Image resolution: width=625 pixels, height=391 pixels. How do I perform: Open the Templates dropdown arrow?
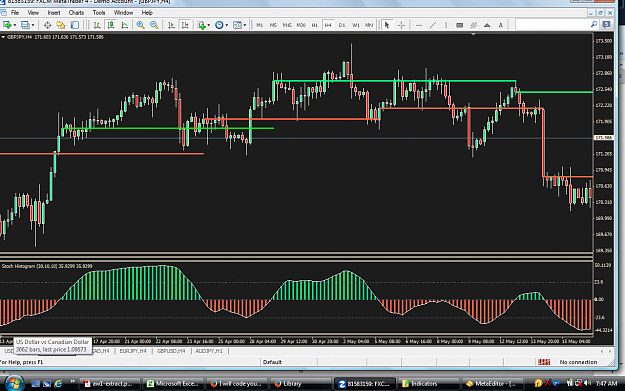point(245,25)
